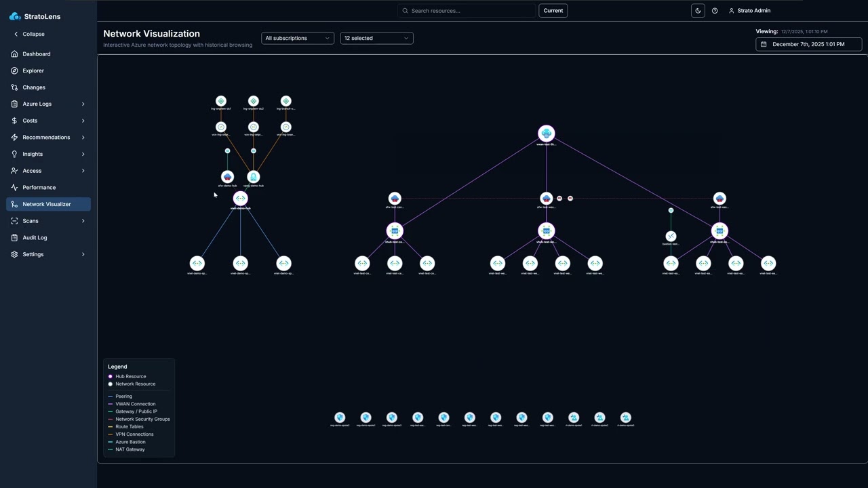Select Network Visualizer in the sidebar
Viewport: 868px width, 488px height.
coord(47,204)
